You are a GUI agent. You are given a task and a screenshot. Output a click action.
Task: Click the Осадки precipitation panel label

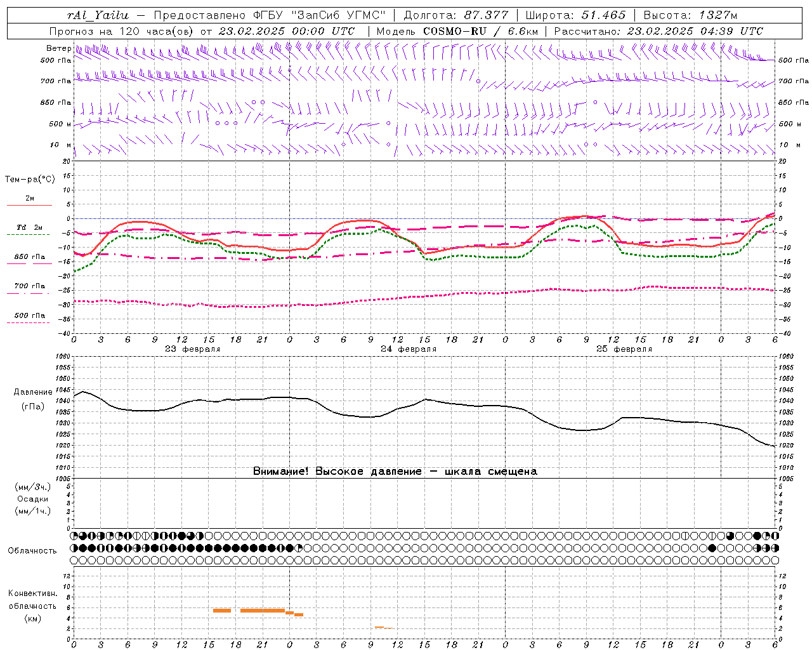(x=33, y=500)
